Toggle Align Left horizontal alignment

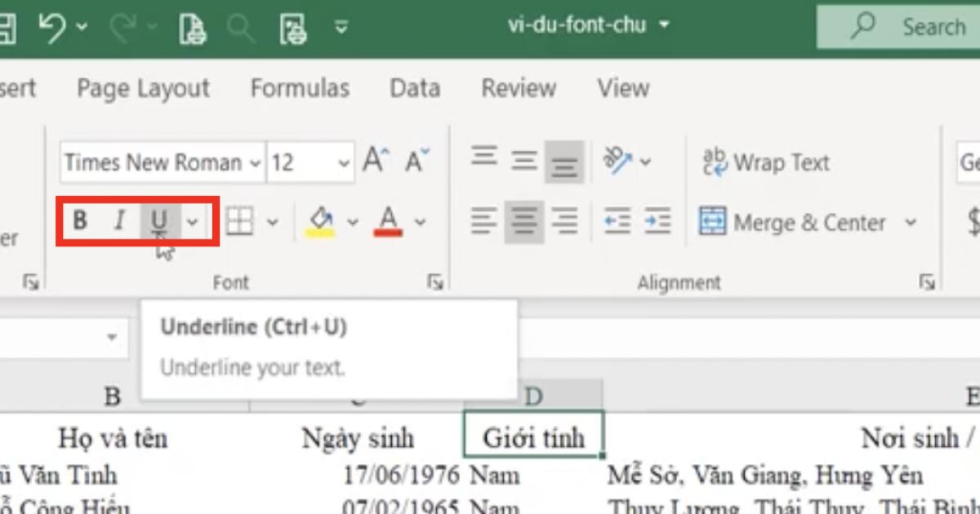click(484, 221)
